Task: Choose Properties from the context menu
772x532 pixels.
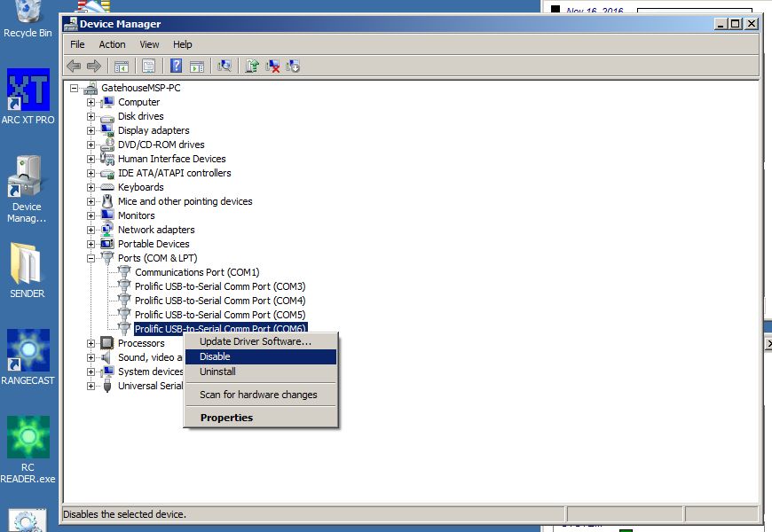Action: click(261, 418)
